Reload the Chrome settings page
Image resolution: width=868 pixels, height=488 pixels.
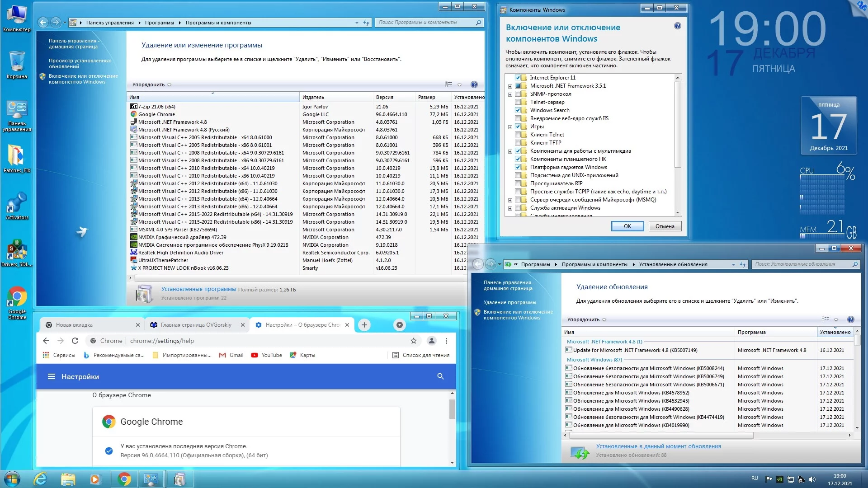pos(75,341)
